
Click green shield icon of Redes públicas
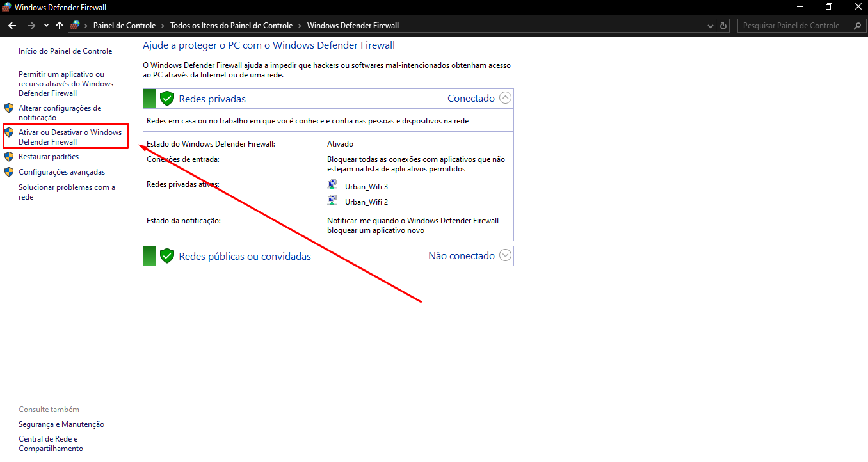(167, 256)
